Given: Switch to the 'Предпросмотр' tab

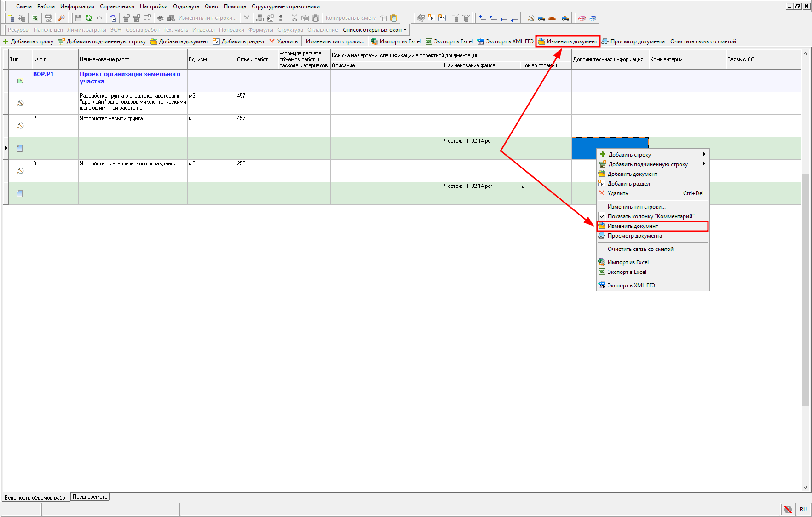Looking at the screenshot, I should point(90,497).
